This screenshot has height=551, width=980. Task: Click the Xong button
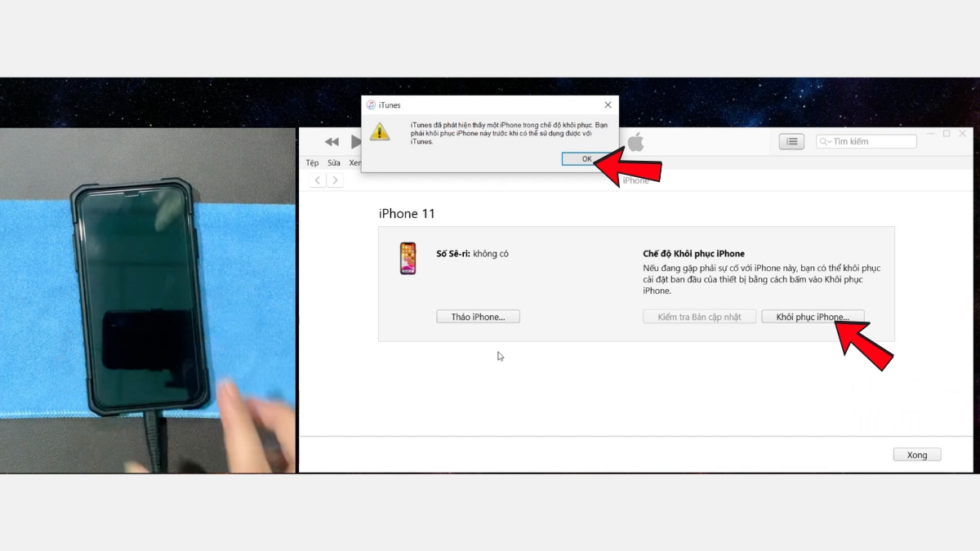tap(917, 455)
